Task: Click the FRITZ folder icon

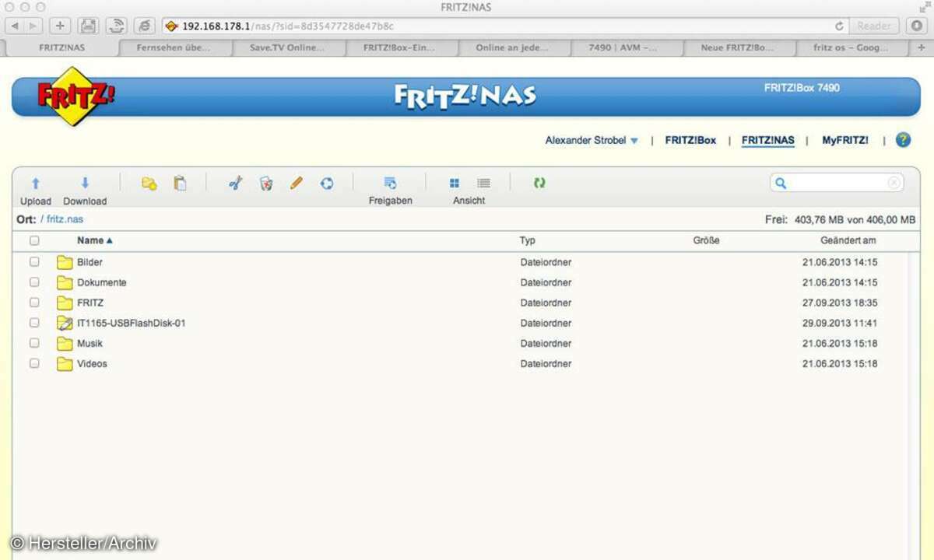Action: (x=65, y=303)
